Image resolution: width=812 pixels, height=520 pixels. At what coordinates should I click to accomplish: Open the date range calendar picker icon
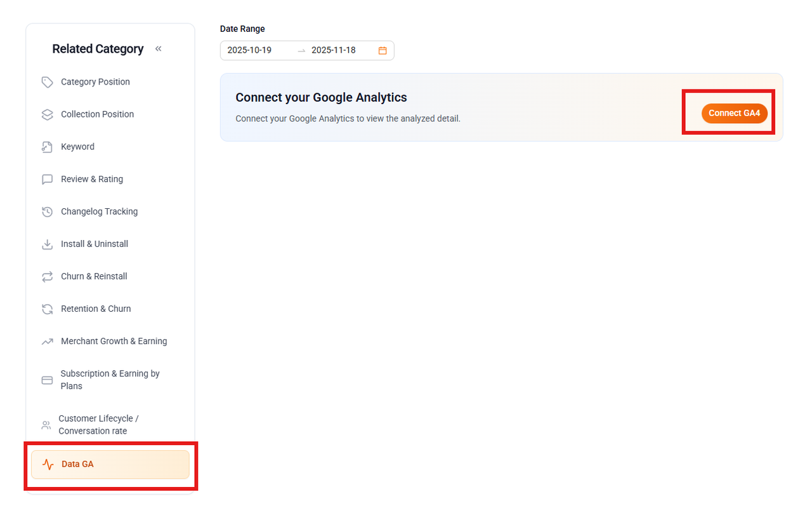[383, 50]
